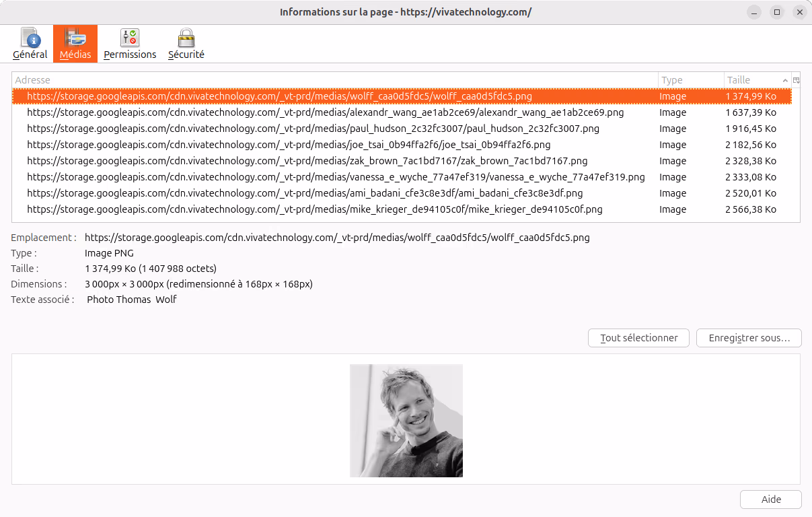Click the size value 2 182,56 Ko

[x=751, y=145]
